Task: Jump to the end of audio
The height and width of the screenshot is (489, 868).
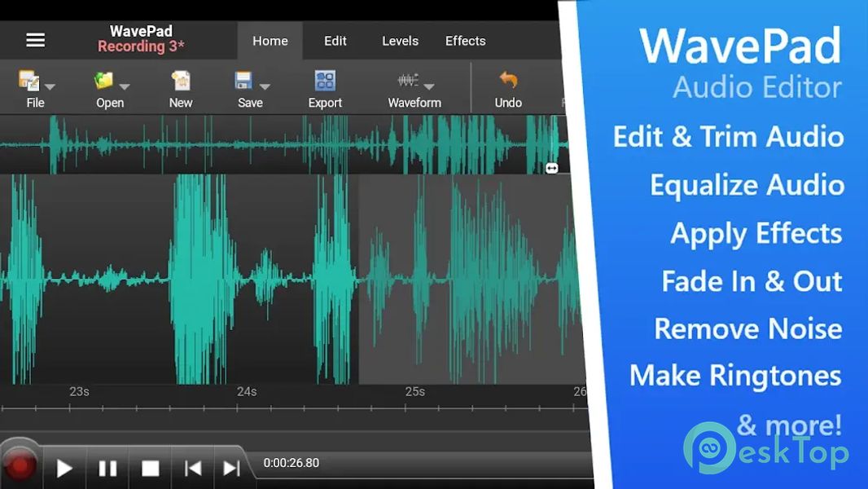Action: point(231,469)
